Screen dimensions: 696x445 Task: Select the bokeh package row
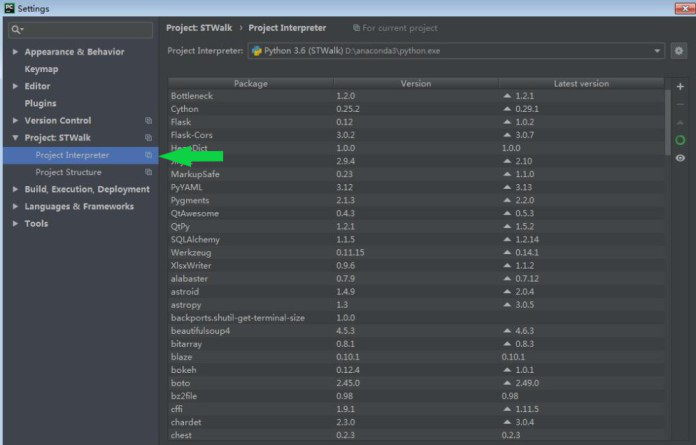pyautogui.click(x=416, y=370)
